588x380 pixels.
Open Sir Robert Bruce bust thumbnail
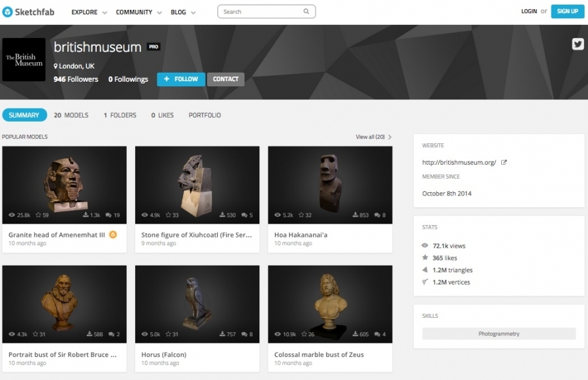pos(65,304)
